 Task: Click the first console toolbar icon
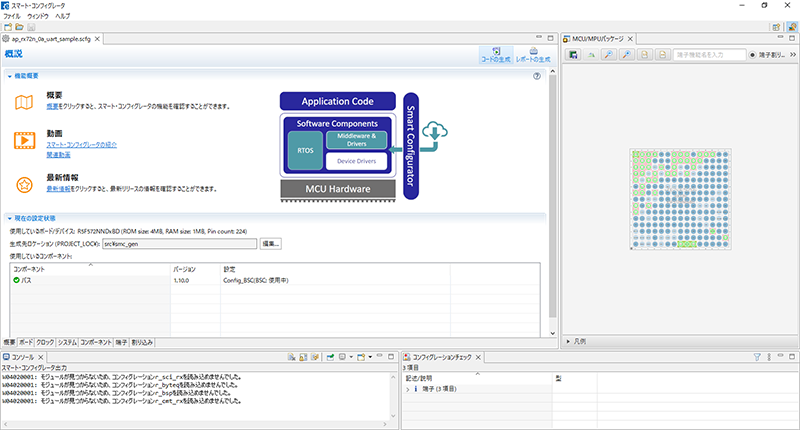(x=292, y=357)
